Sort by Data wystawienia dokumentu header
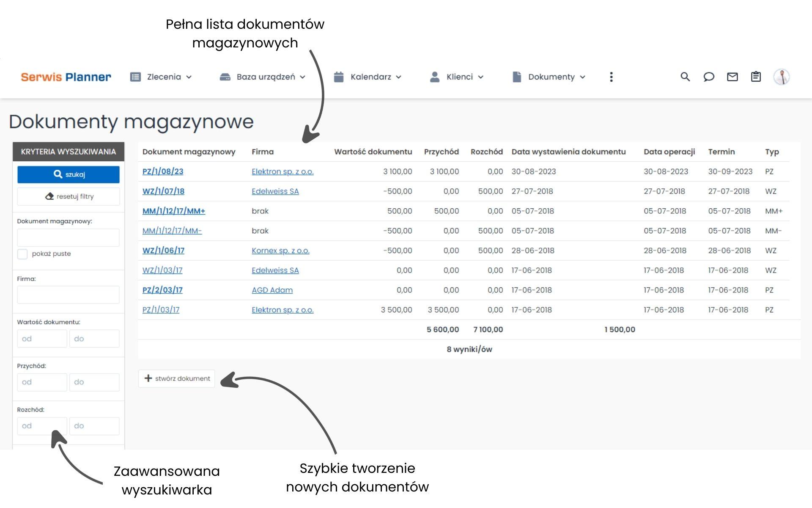This screenshot has width=812, height=508. (x=568, y=152)
